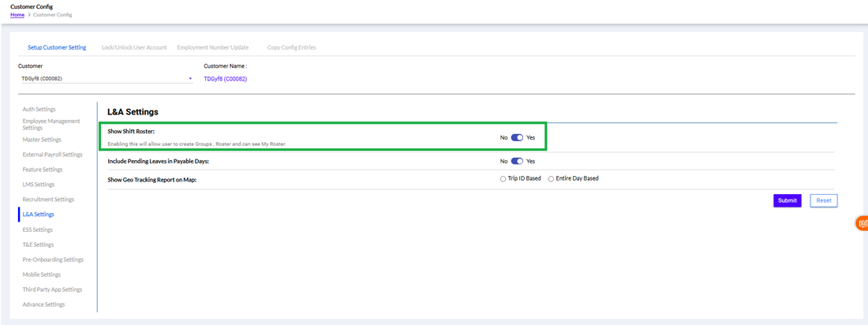This screenshot has width=868, height=325.
Task: Select the Entire Day Based radio option
Action: 551,178
